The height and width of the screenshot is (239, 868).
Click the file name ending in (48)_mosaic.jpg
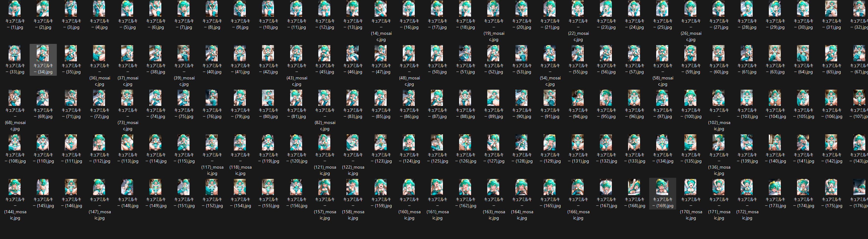click(409, 75)
